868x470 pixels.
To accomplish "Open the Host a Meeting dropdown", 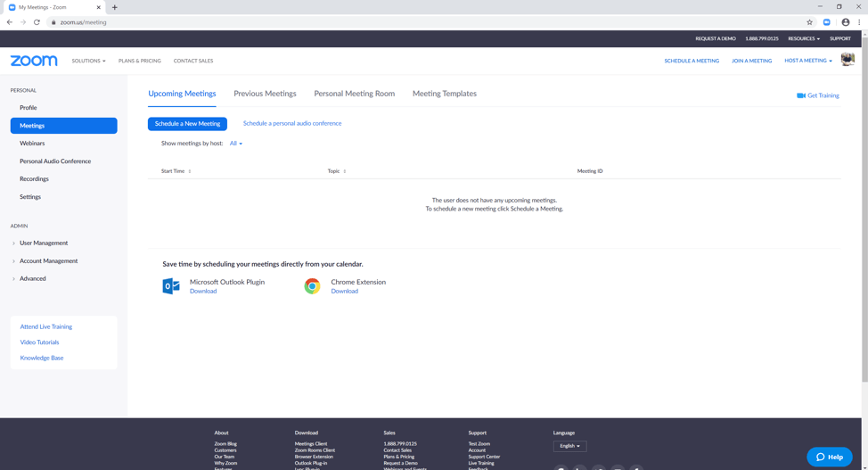I will (808, 61).
